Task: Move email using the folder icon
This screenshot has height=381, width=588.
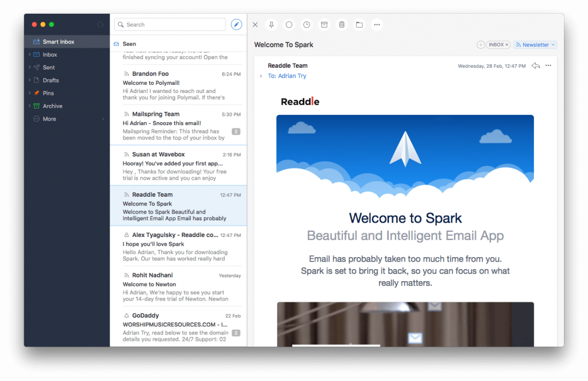Action: 359,25
